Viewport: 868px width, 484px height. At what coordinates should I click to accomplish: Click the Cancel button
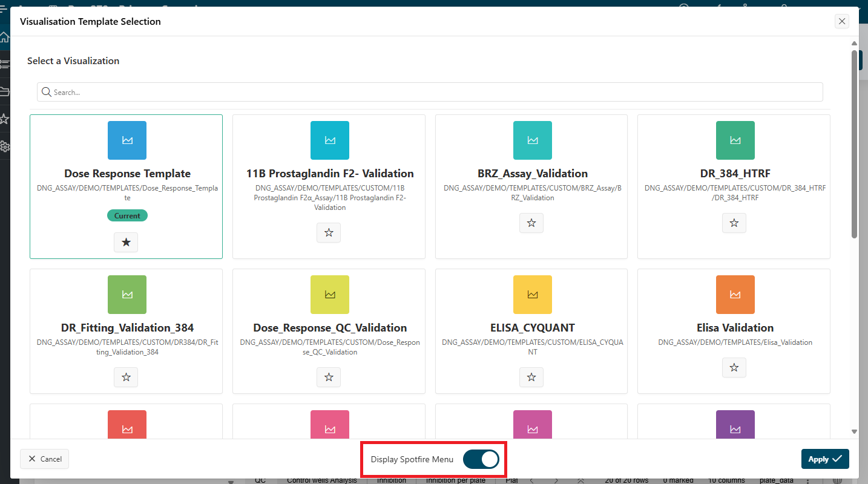[45, 459]
